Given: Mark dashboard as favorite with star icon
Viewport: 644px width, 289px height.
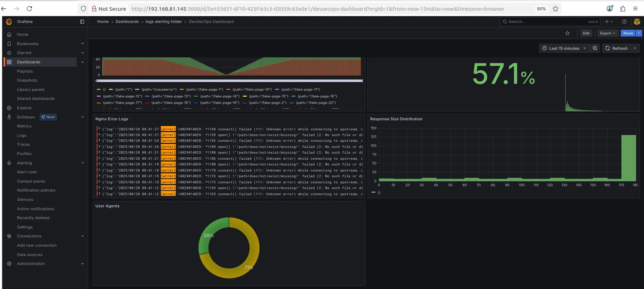Looking at the screenshot, I should pos(567,33).
